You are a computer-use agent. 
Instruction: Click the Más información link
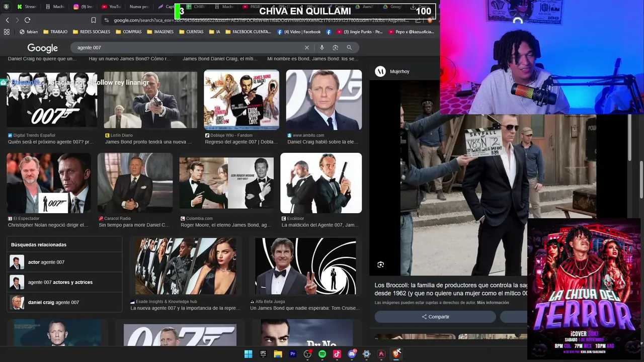(493, 303)
